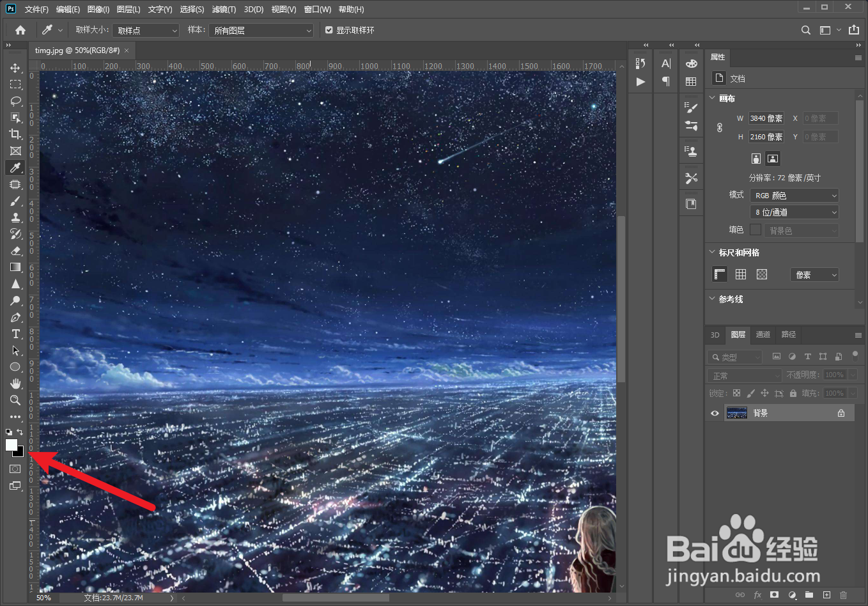The width and height of the screenshot is (868, 606).
Task: Collapse the 参考线 section
Action: [712, 299]
